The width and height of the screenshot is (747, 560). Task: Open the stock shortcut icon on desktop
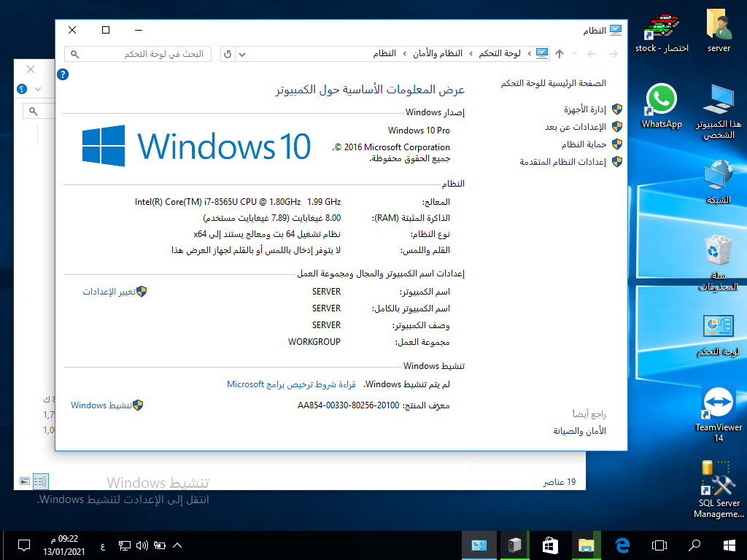coord(662,31)
